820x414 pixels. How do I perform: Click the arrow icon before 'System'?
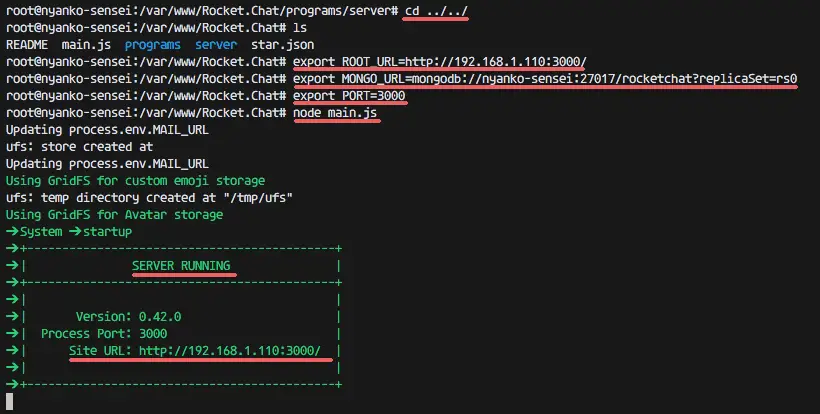(12, 231)
